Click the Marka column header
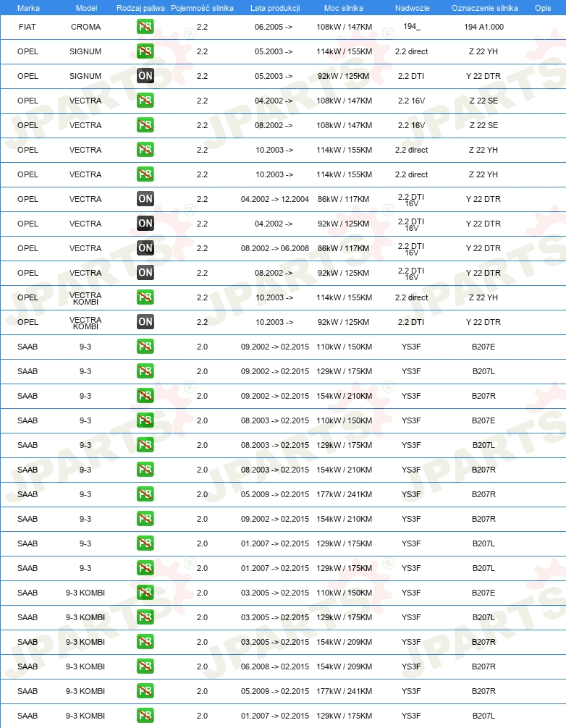 [28, 8]
